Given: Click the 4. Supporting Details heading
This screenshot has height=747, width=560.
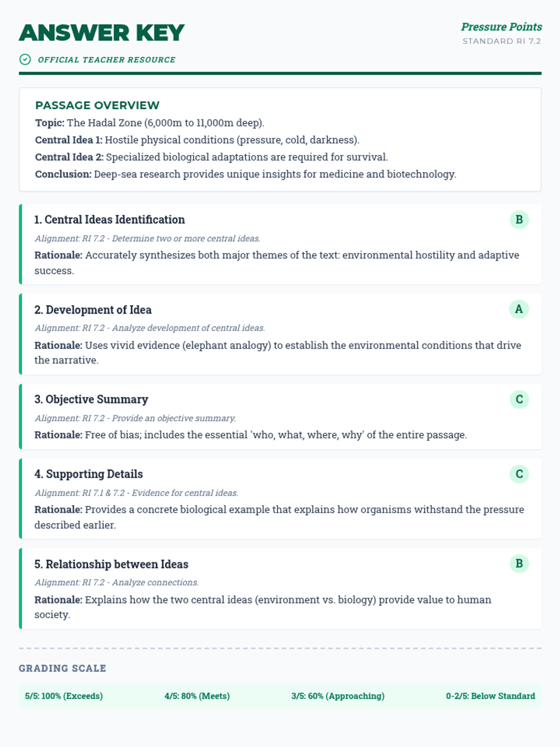Looking at the screenshot, I should (89, 474).
